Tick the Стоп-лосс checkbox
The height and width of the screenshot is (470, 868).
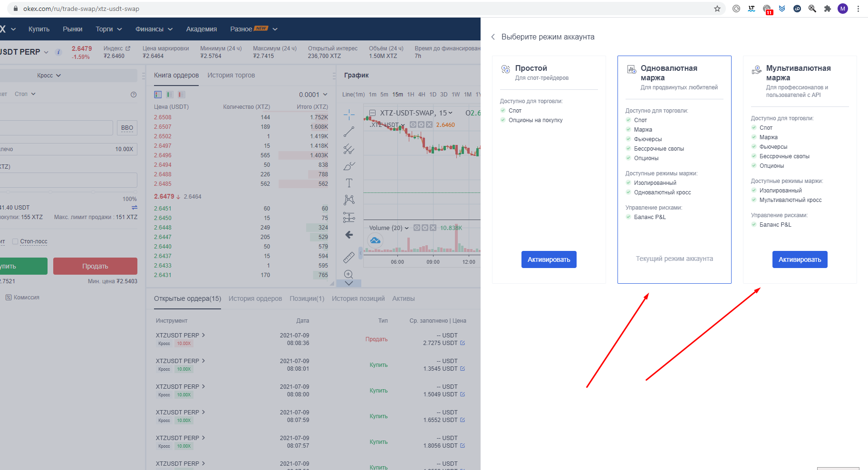(x=15, y=241)
